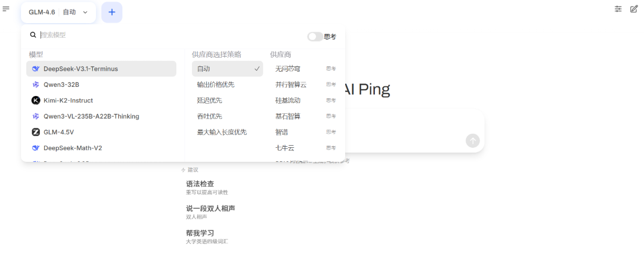644x273 pixels.
Task: Click the DeepSeek-V3.1-Terminus whale icon
Action: [36, 69]
